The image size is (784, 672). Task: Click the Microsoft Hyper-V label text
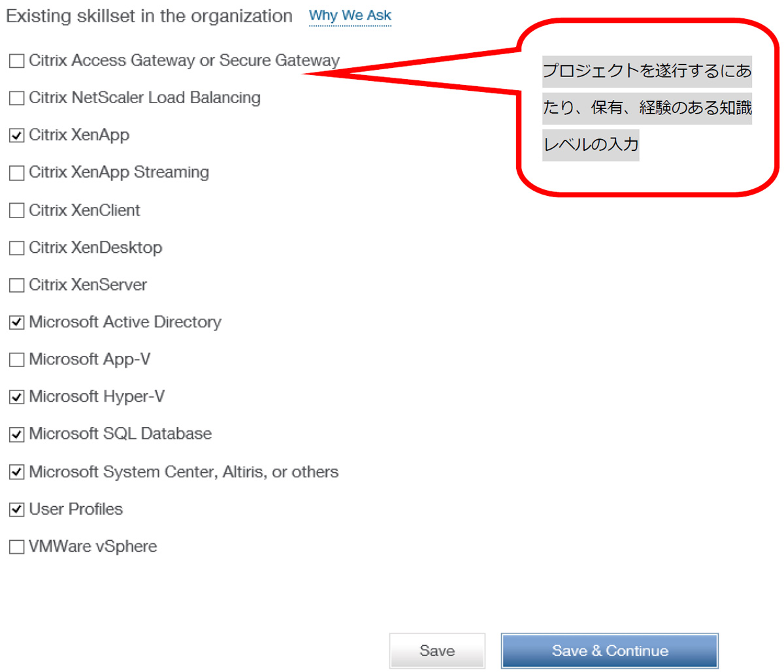[x=97, y=396]
